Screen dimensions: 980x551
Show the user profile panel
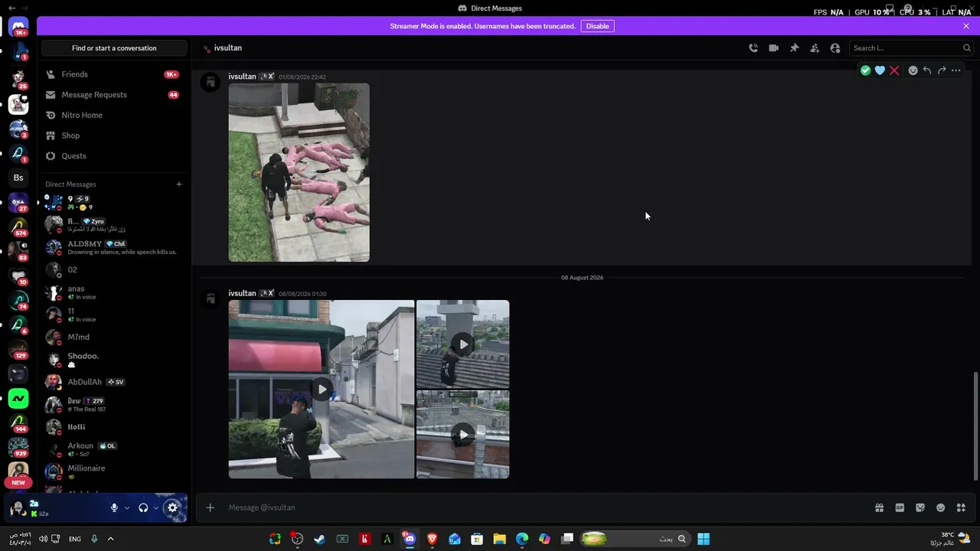tap(835, 48)
